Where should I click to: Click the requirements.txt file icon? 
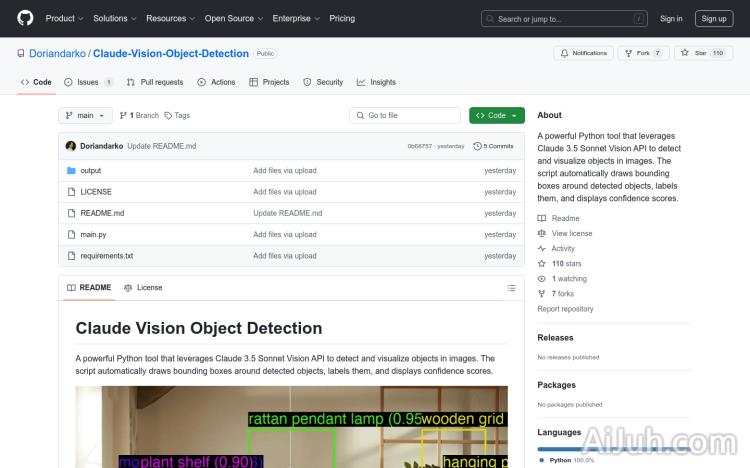(71, 256)
